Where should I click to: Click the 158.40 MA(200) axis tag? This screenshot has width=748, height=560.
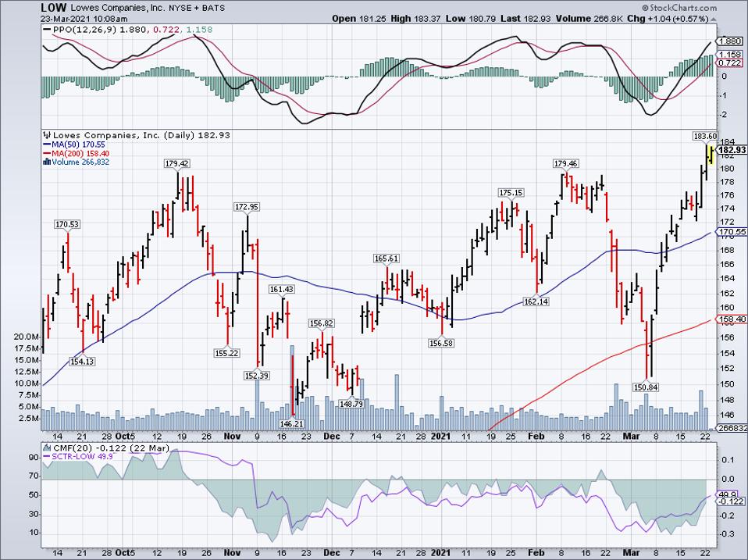733,319
